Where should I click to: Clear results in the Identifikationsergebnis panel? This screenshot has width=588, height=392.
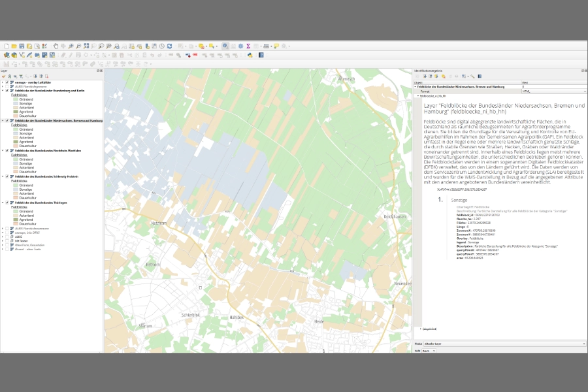pos(443,76)
